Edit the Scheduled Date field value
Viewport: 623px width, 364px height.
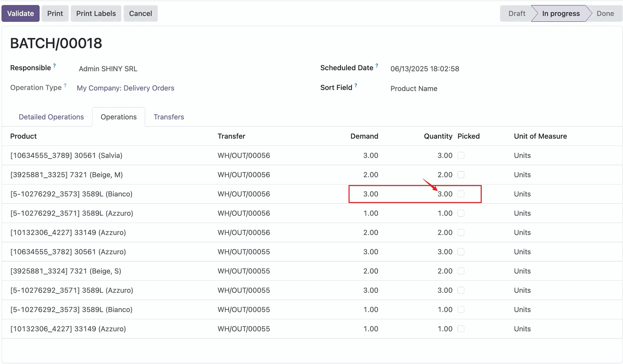(424, 69)
